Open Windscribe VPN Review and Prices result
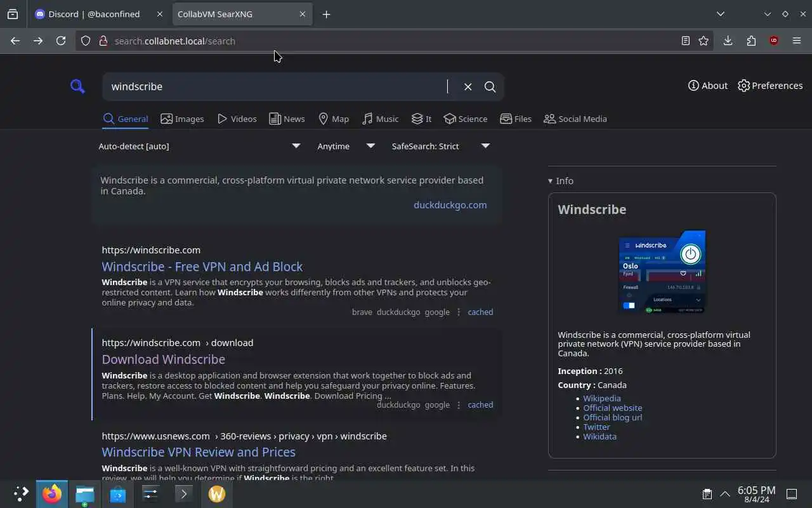 199,452
